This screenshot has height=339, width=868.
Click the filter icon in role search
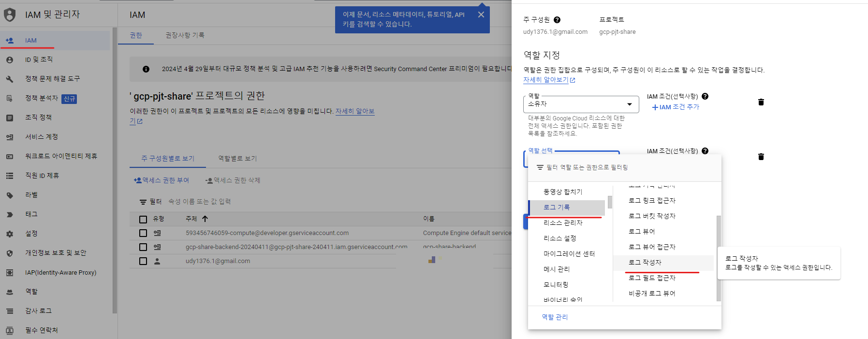[540, 167]
